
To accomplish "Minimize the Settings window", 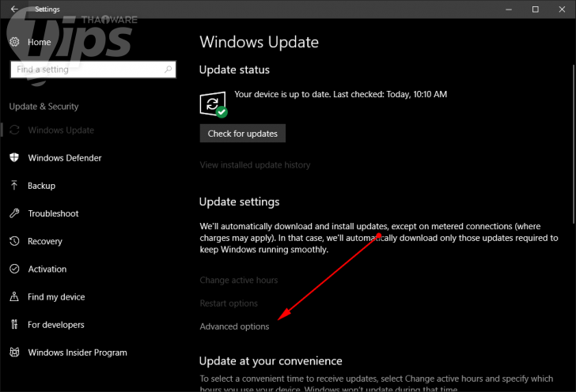I will click(x=509, y=9).
